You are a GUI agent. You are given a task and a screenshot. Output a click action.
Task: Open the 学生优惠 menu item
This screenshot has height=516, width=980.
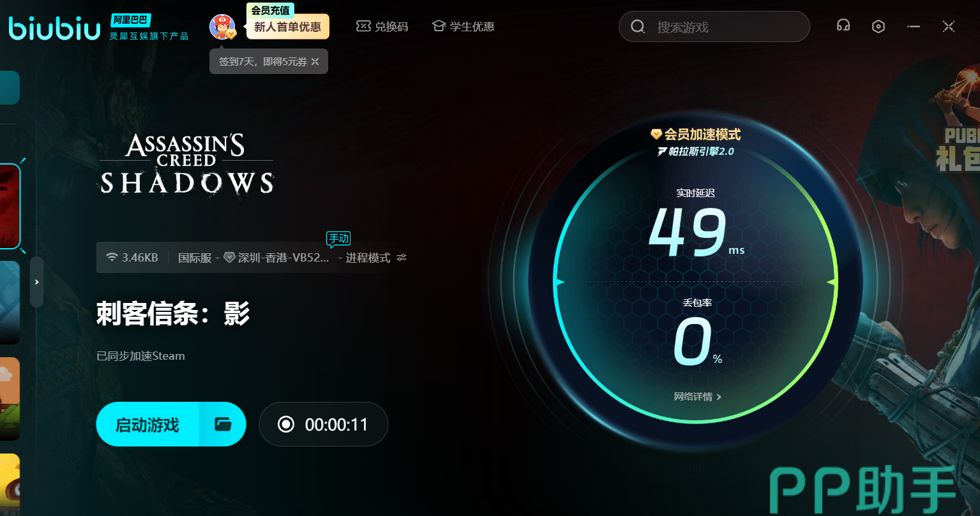click(472, 27)
